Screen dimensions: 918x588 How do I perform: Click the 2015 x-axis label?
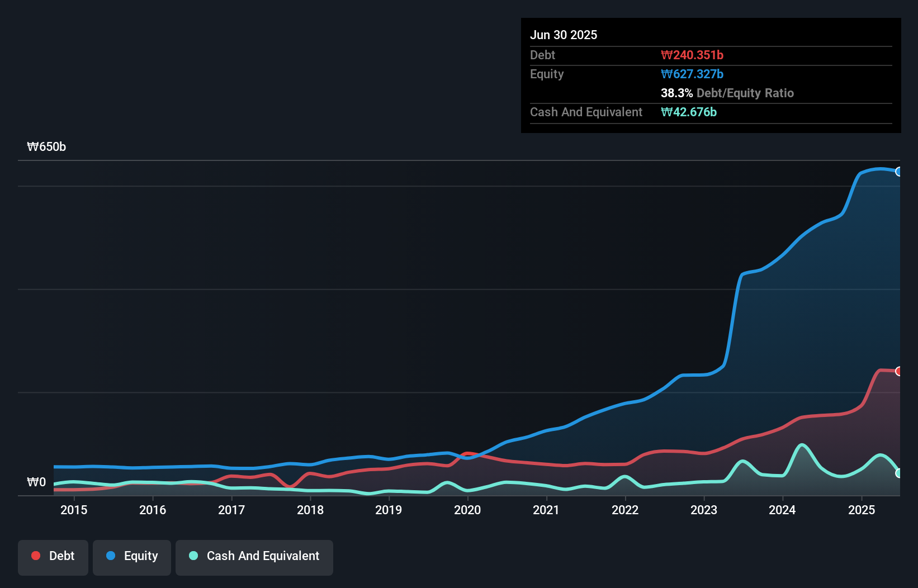pyautogui.click(x=74, y=510)
